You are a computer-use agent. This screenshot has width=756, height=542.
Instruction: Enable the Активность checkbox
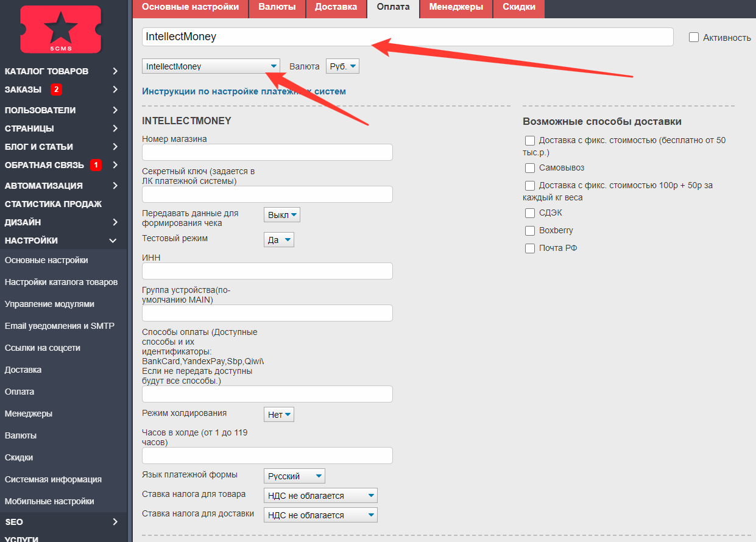[x=694, y=38]
